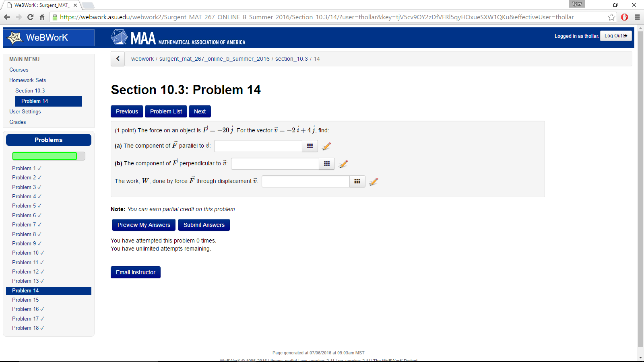Bookmark the page using the star icon

(611, 17)
